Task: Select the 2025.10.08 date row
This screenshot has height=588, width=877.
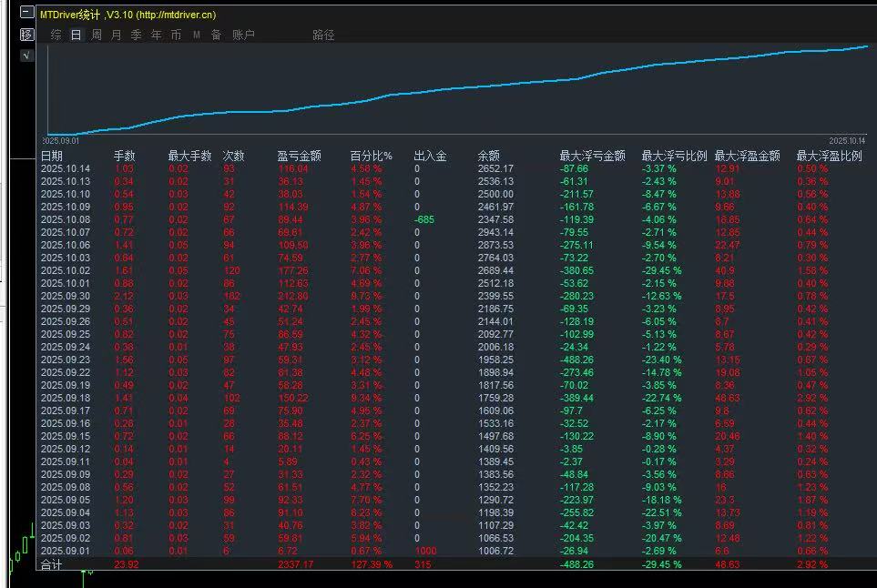Action: tap(66, 219)
